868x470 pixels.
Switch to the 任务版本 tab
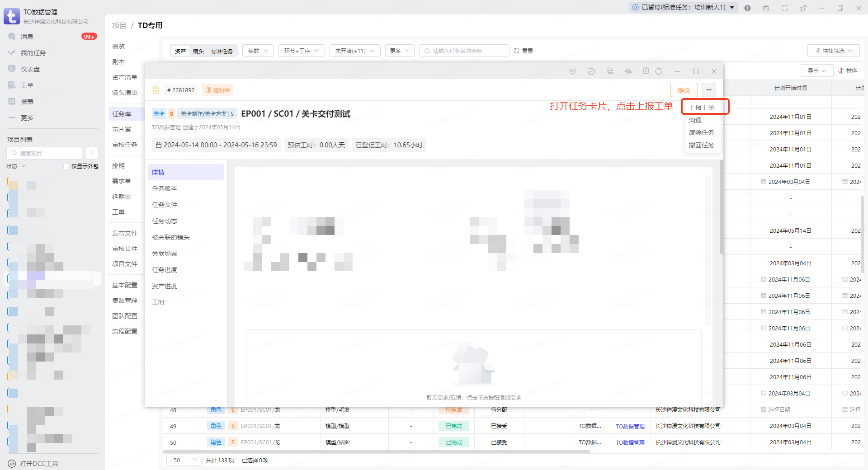tap(186, 188)
